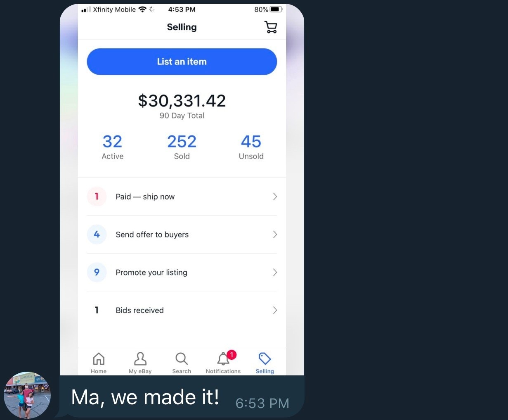Tap the red notification badge
Viewport: 508px width, 420px height.
[232, 354]
